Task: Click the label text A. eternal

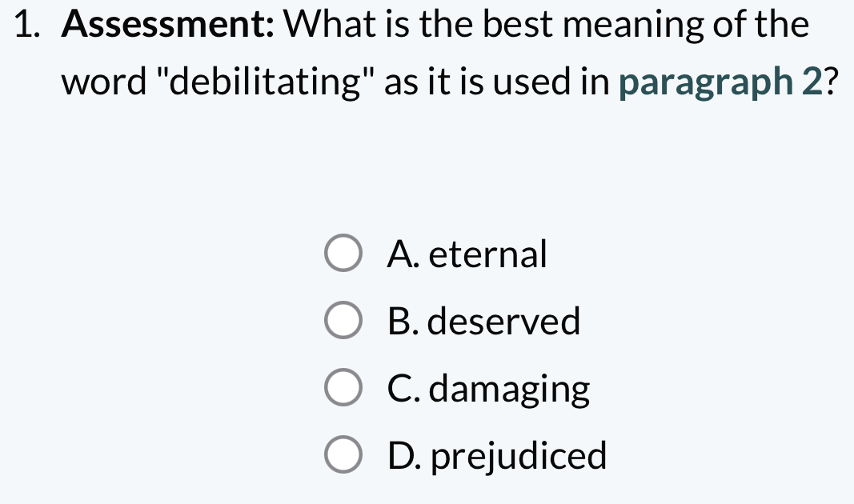Action: click(468, 254)
